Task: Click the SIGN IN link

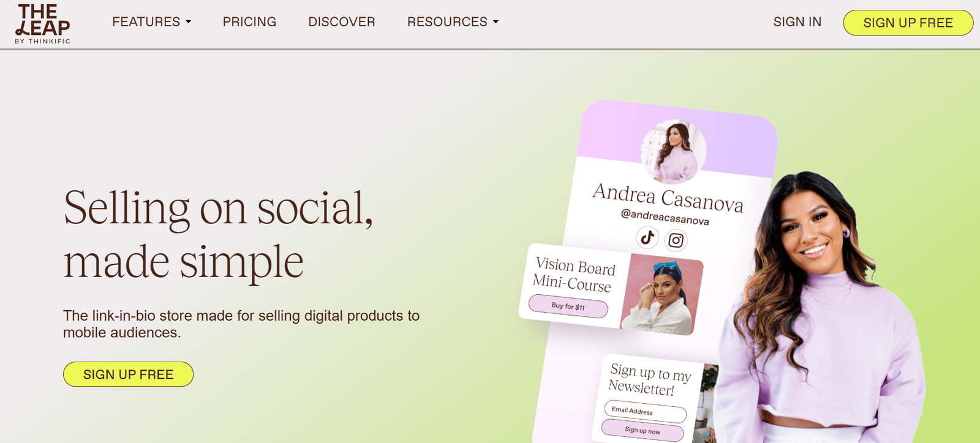Action: [797, 22]
